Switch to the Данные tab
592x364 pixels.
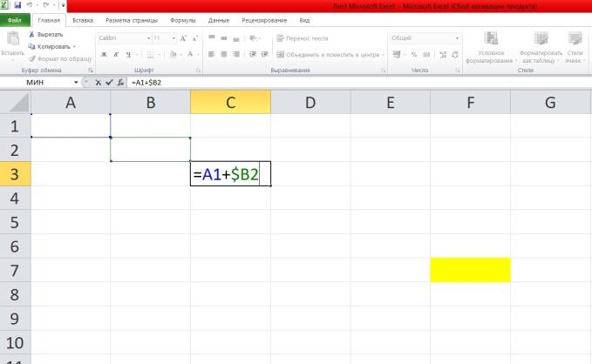pyautogui.click(x=219, y=20)
